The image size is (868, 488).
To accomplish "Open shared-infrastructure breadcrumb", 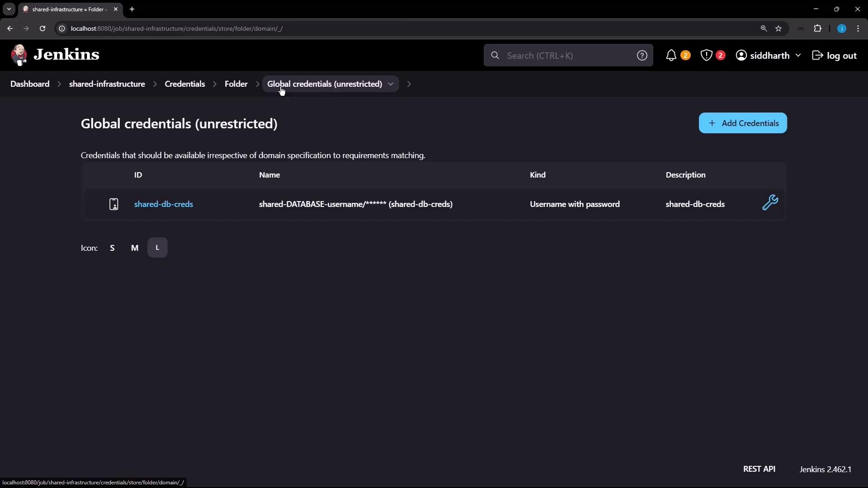I will click(x=107, y=84).
